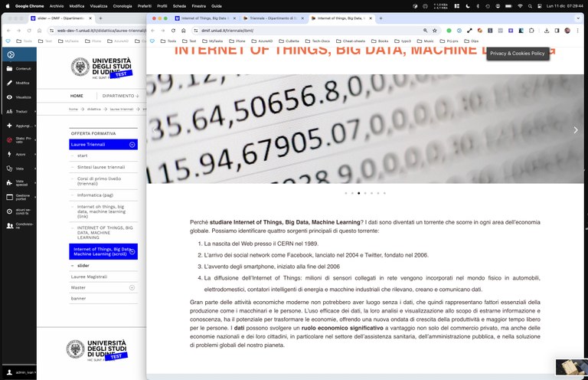588x380 pixels.
Task: Go to HOME in the left window nav
Action: coord(77,96)
